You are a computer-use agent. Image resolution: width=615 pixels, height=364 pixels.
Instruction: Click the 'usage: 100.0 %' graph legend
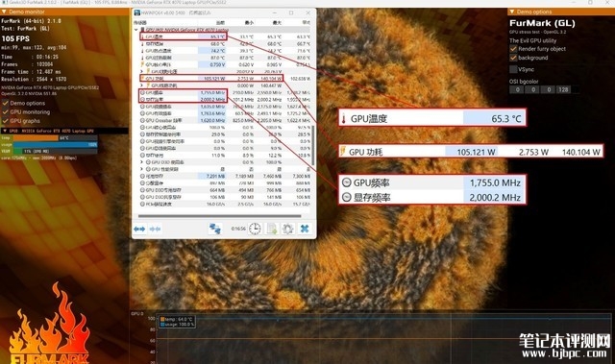point(177,325)
